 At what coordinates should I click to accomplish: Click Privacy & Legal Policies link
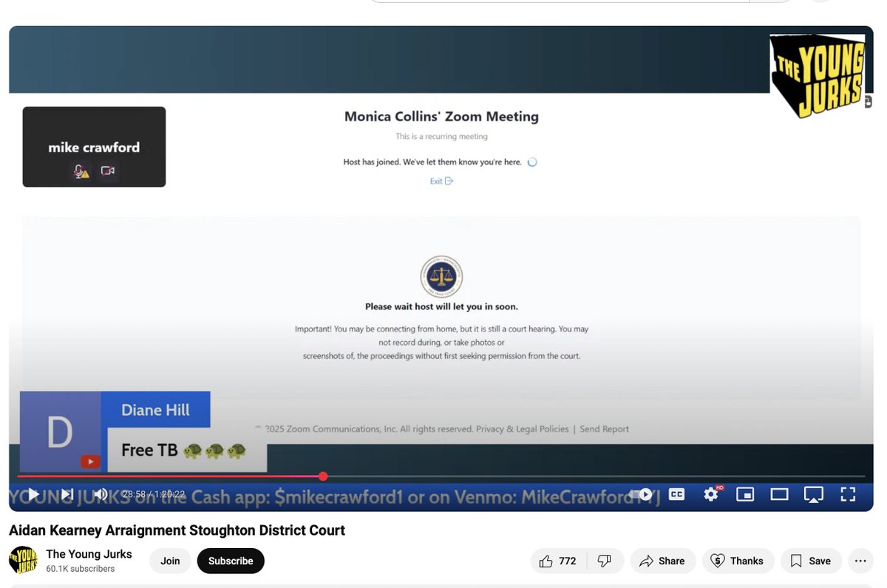pos(523,429)
